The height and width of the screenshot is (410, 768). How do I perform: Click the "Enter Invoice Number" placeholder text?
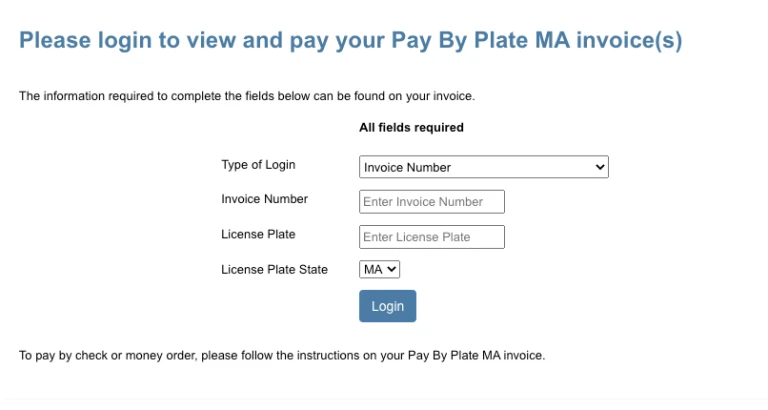pyautogui.click(x=423, y=202)
